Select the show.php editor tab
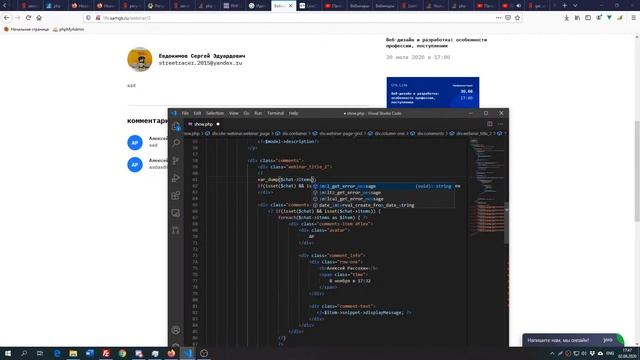 [x=203, y=124]
